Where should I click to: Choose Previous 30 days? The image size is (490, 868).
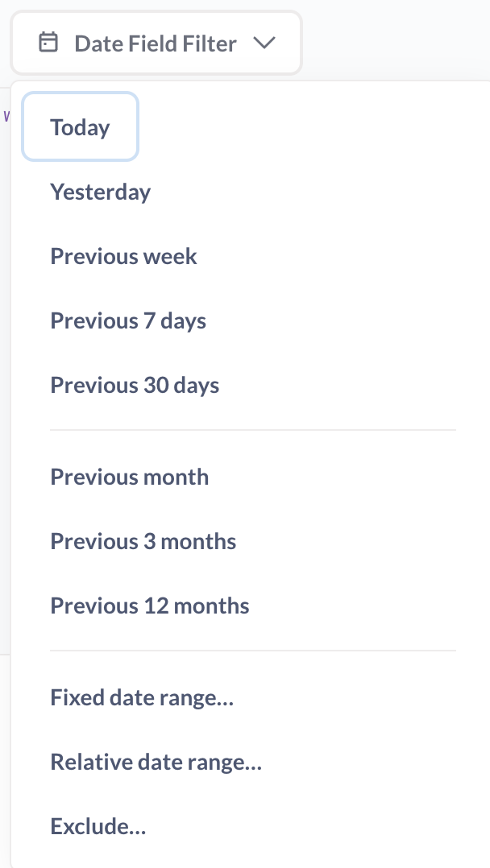pyautogui.click(x=135, y=385)
